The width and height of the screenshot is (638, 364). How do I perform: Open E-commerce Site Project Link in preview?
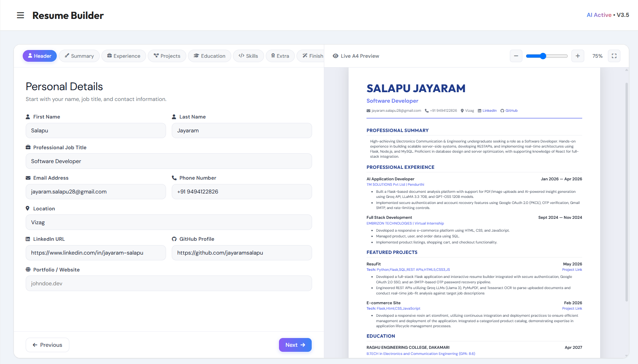(x=572, y=309)
